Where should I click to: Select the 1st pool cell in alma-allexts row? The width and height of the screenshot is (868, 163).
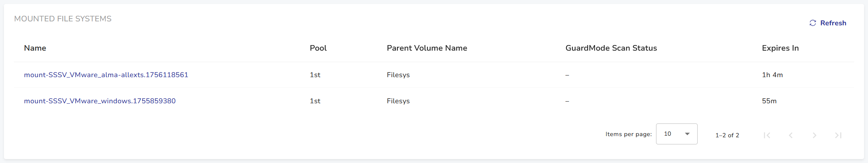click(315, 75)
